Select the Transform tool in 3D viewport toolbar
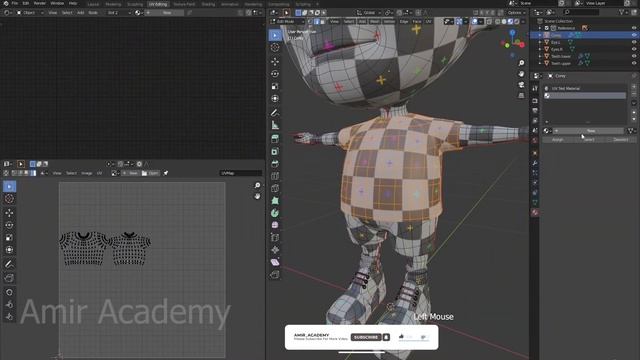This screenshot has height=360, width=640. click(x=275, y=99)
